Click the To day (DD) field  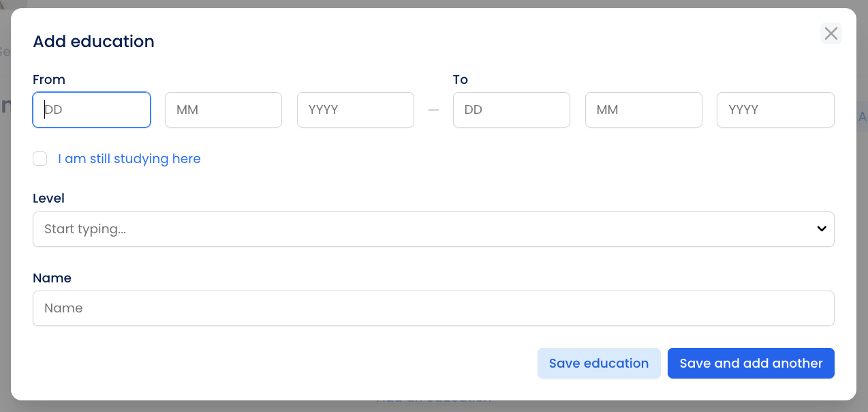pos(511,110)
